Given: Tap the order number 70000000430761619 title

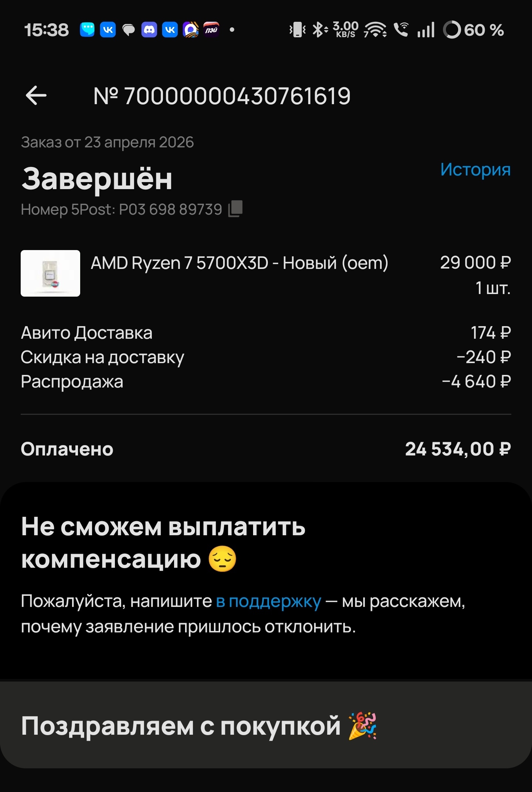Looking at the screenshot, I should [222, 96].
